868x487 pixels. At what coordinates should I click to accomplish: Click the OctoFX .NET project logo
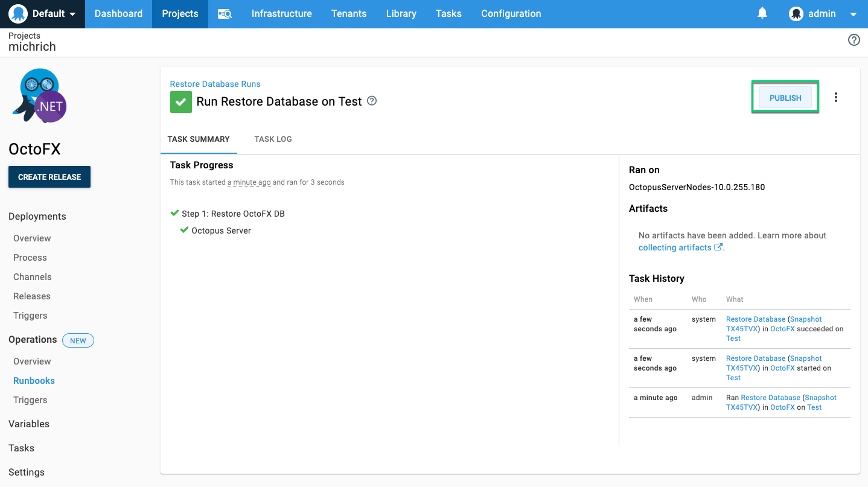click(x=38, y=95)
